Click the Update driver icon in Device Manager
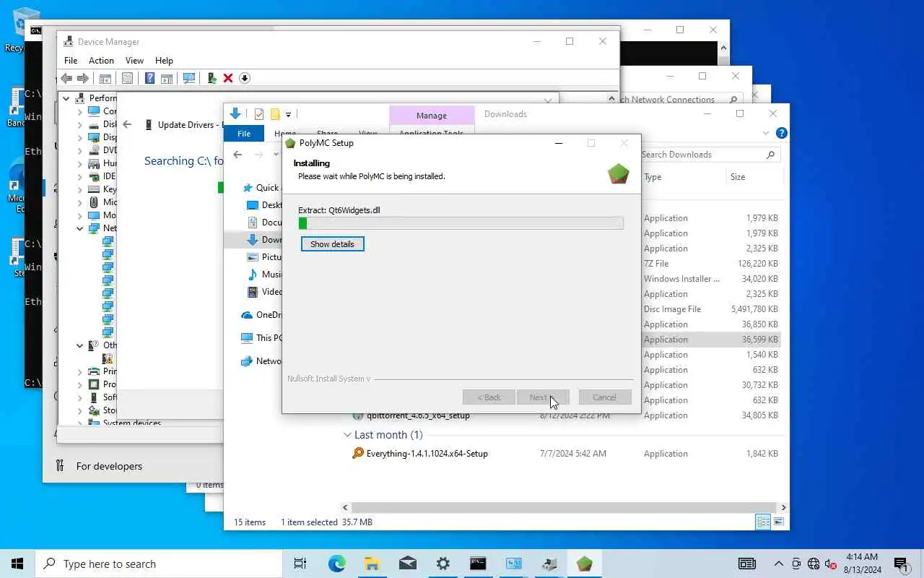 tap(212, 78)
